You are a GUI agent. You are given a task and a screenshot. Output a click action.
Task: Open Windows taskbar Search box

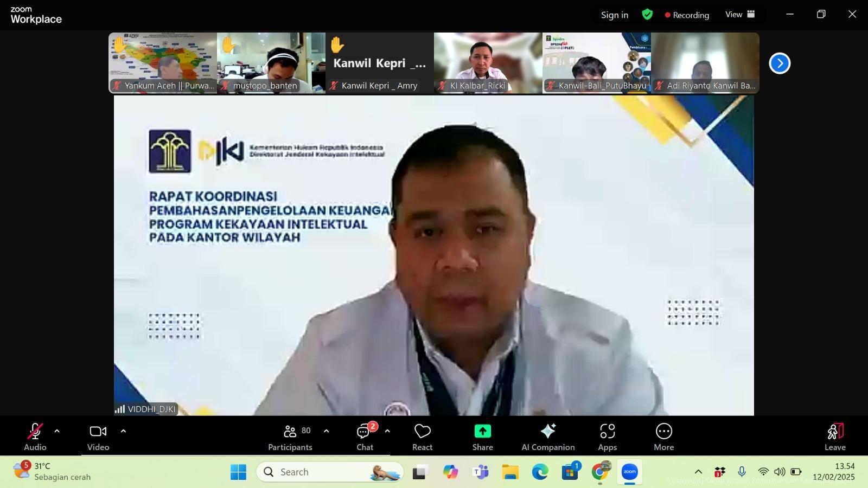pyautogui.click(x=330, y=472)
